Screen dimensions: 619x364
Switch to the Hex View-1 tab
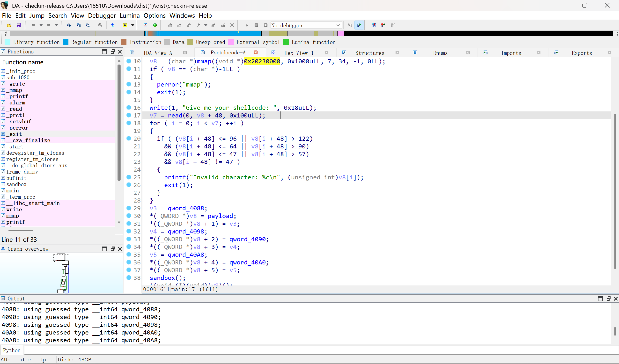tap(299, 53)
